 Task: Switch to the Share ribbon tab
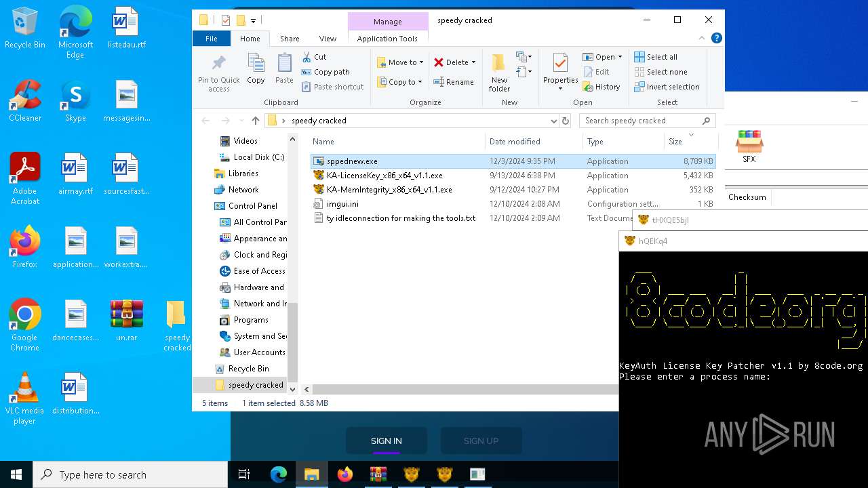[x=290, y=39]
